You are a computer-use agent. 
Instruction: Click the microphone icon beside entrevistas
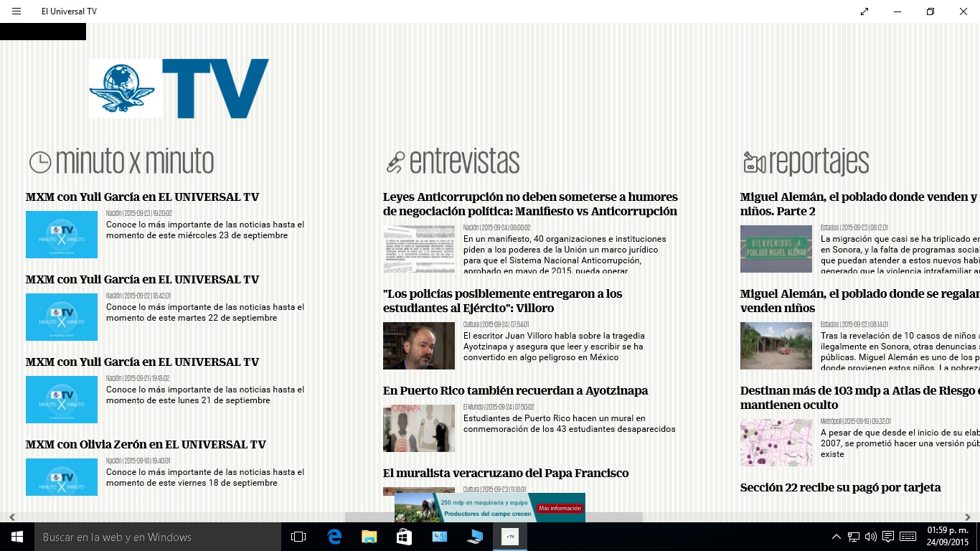click(395, 162)
